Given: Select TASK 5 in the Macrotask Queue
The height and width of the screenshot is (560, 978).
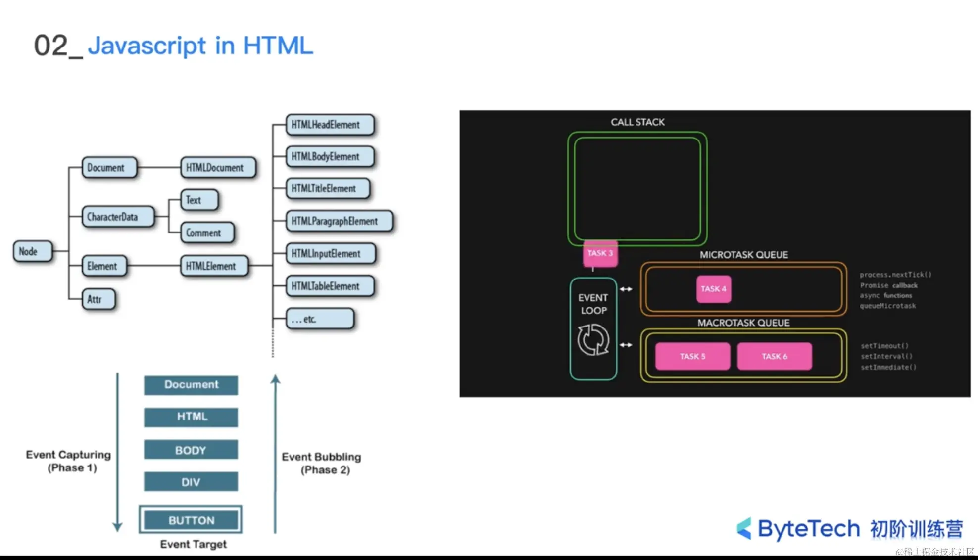Looking at the screenshot, I should (692, 356).
